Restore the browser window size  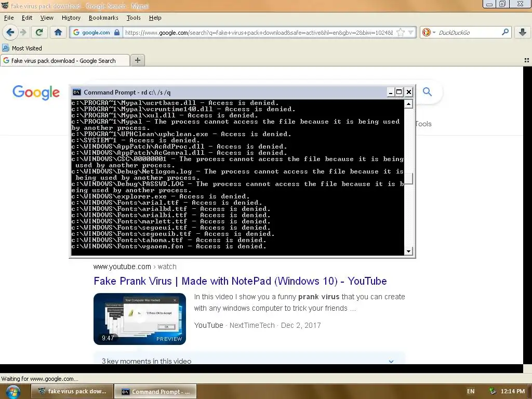(x=502, y=4)
